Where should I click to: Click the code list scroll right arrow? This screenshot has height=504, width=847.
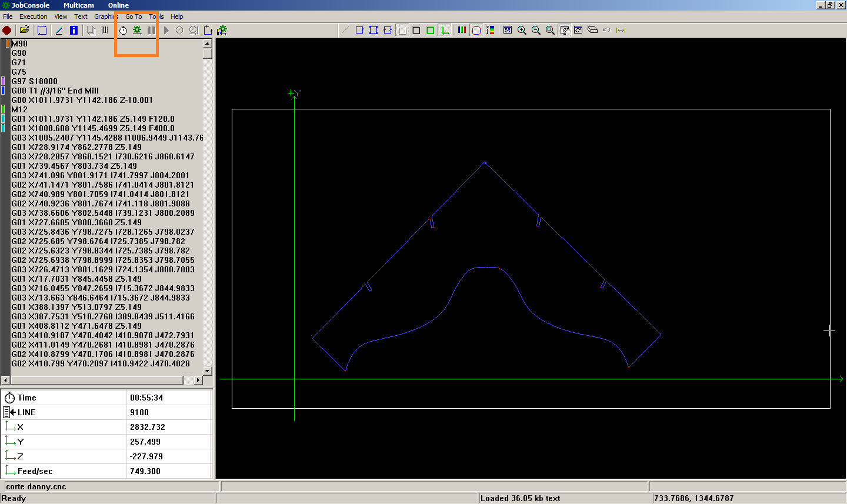(x=198, y=380)
